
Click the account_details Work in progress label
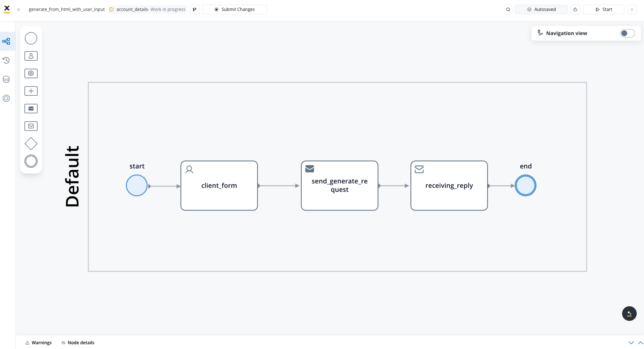147,10
